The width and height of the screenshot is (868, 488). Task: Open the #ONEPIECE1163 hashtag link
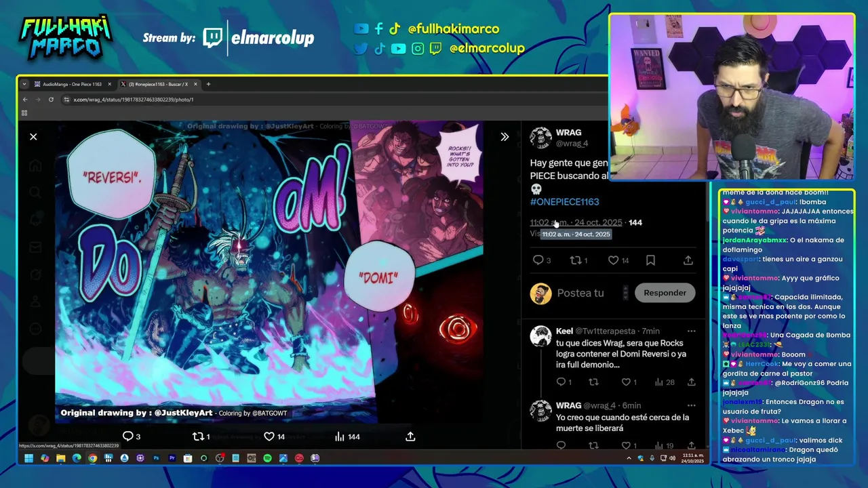(564, 201)
